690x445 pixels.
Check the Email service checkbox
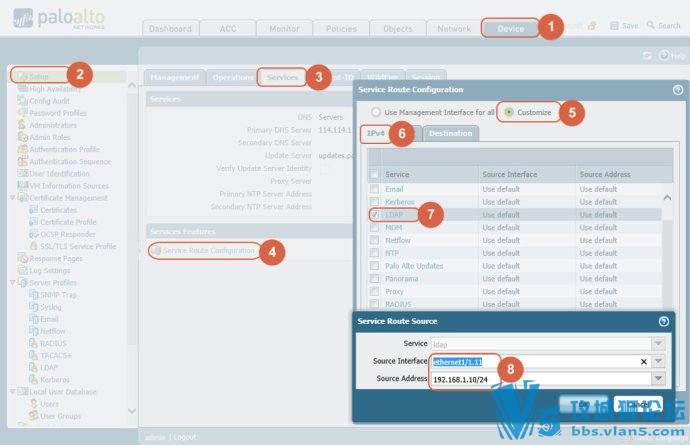coord(374,189)
